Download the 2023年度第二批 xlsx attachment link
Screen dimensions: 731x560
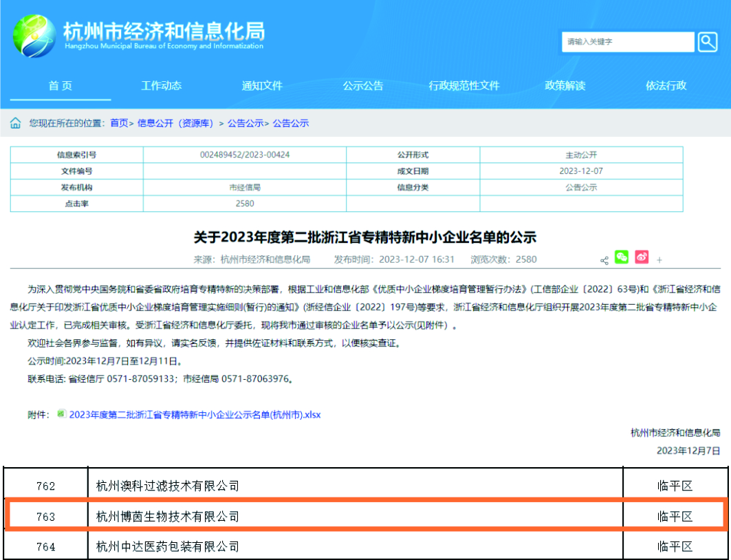[195, 415]
